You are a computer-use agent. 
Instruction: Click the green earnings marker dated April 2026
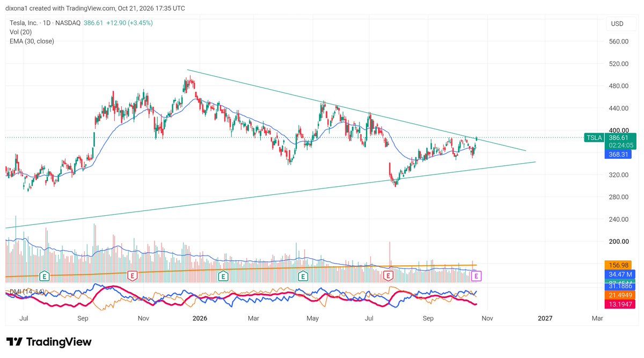303,276
